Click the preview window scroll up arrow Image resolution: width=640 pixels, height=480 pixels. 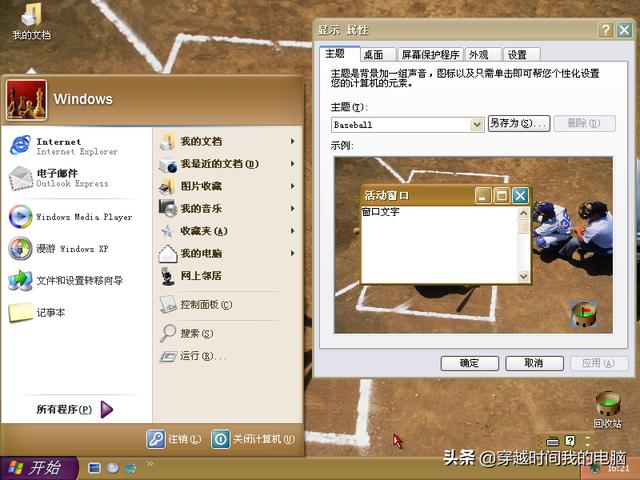[523, 213]
